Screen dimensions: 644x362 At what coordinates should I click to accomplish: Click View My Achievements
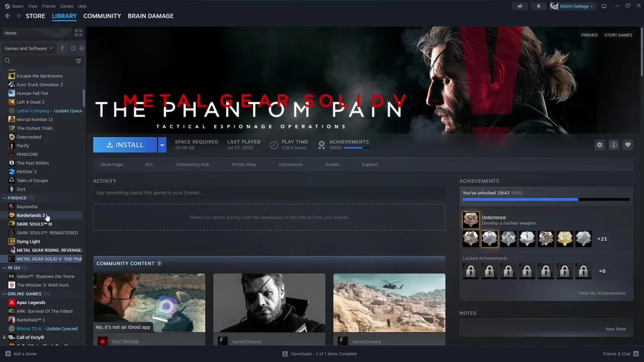click(602, 293)
